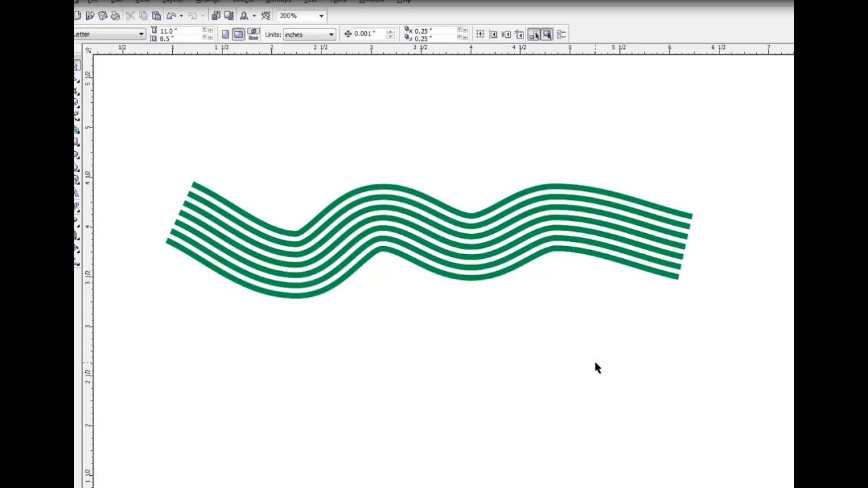Screen dimensions: 868x488
Task: Click the Import icon
Action: pos(216,16)
